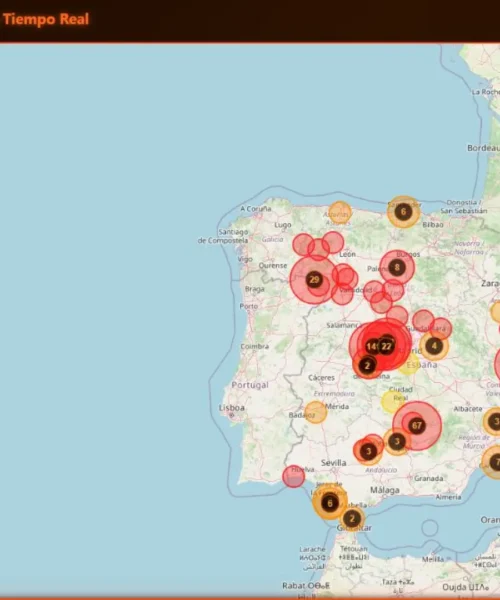Click the Ourense city label
500x600 pixels.
(273, 266)
